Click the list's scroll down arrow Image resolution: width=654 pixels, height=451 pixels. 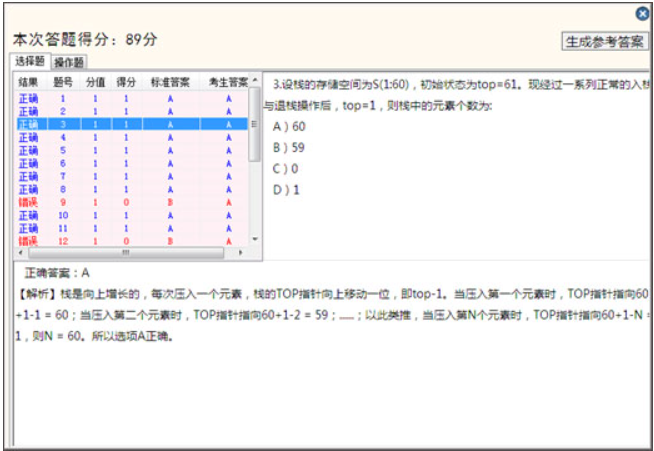coord(255,239)
